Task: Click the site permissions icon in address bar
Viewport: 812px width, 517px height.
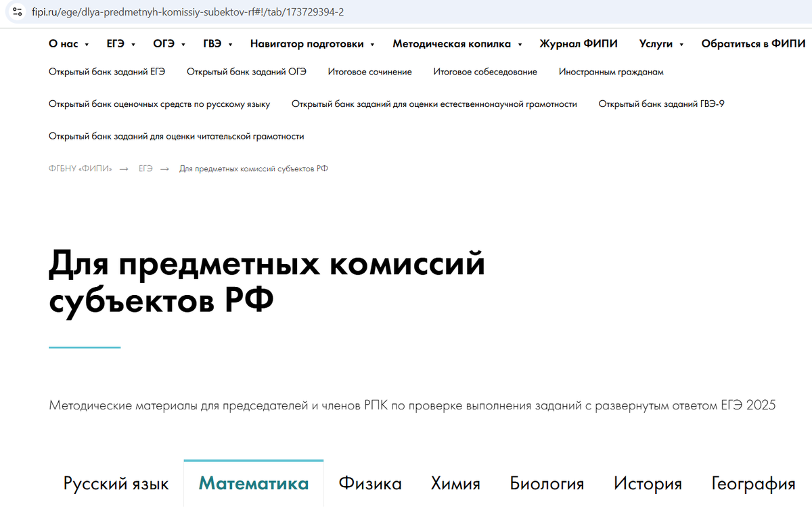Action: pos(16,12)
